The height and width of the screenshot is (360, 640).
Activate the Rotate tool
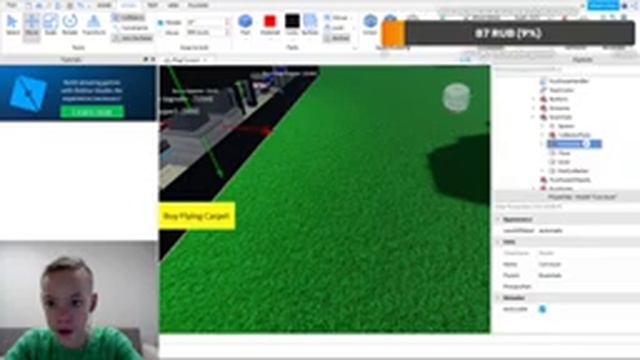pos(70,24)
